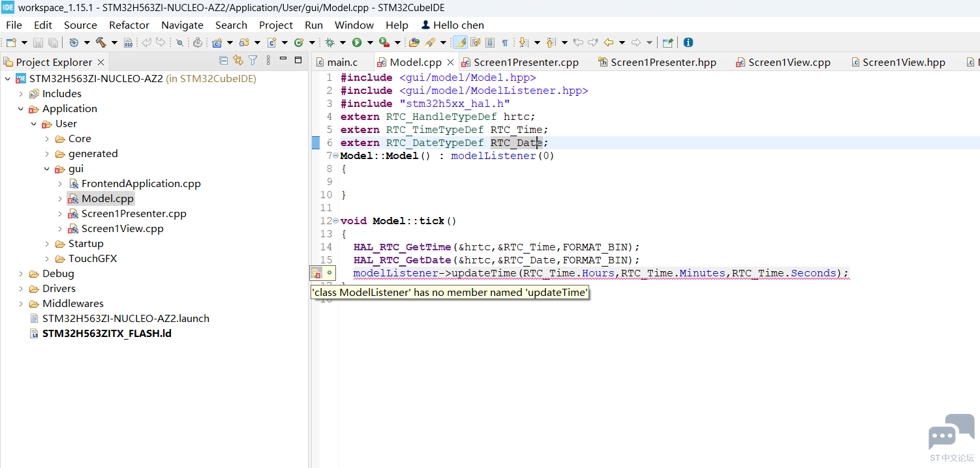Click the green Run icon
980x468 pixels.
coord(357,42)
